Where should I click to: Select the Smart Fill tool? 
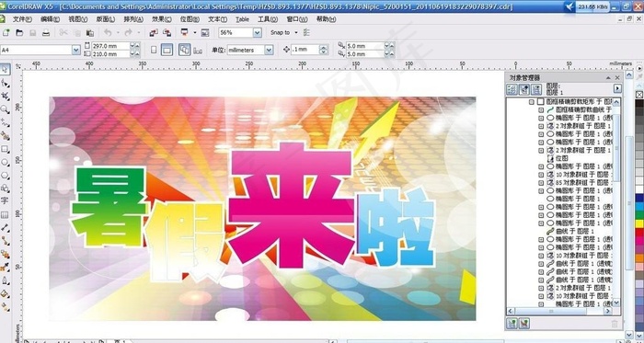coord(5,135)
